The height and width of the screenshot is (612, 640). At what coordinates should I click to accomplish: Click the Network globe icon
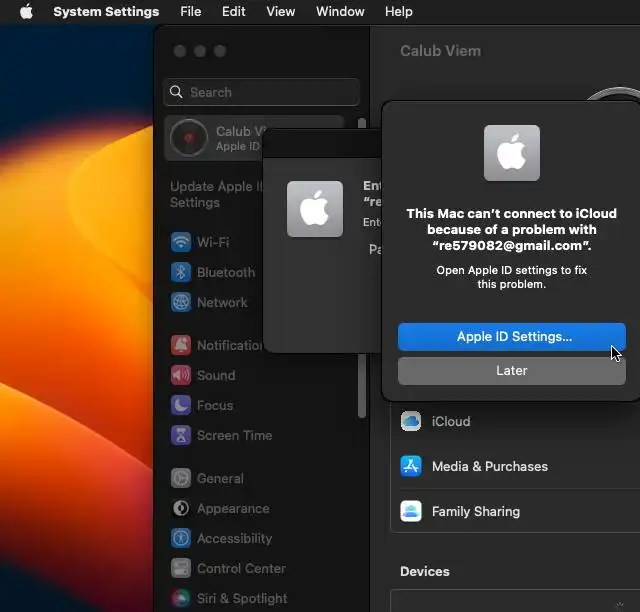click(x=181, y=303)
